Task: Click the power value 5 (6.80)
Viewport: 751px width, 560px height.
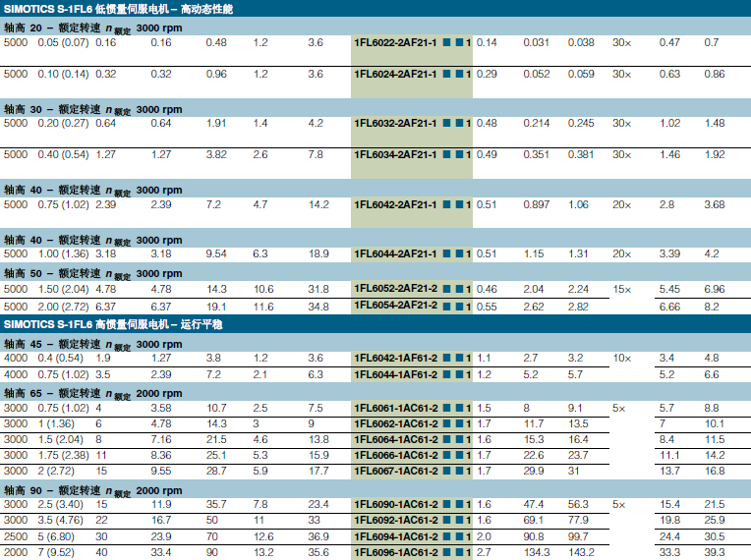Action: point(56,536)
